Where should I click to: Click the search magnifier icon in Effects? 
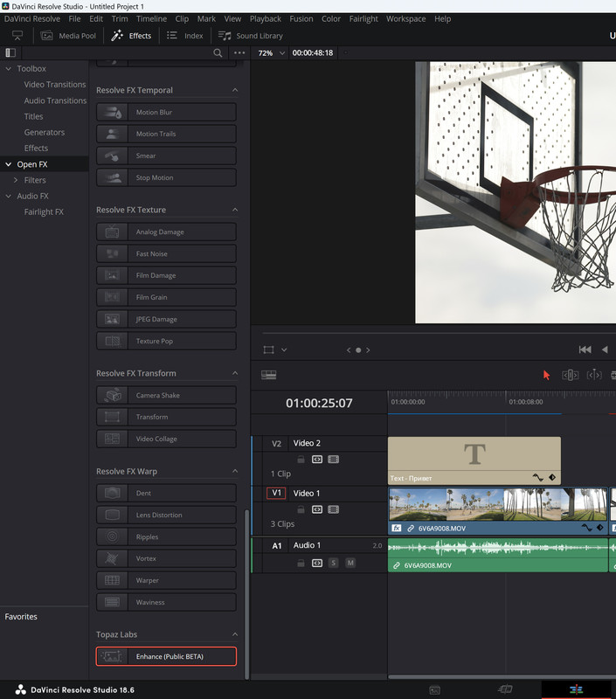click(x=218, y=53)
